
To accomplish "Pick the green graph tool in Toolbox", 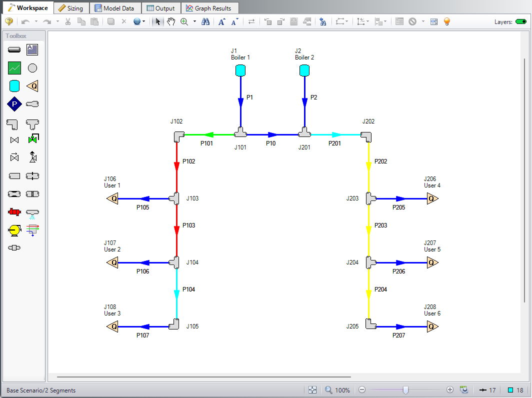I will pos(14,68).
